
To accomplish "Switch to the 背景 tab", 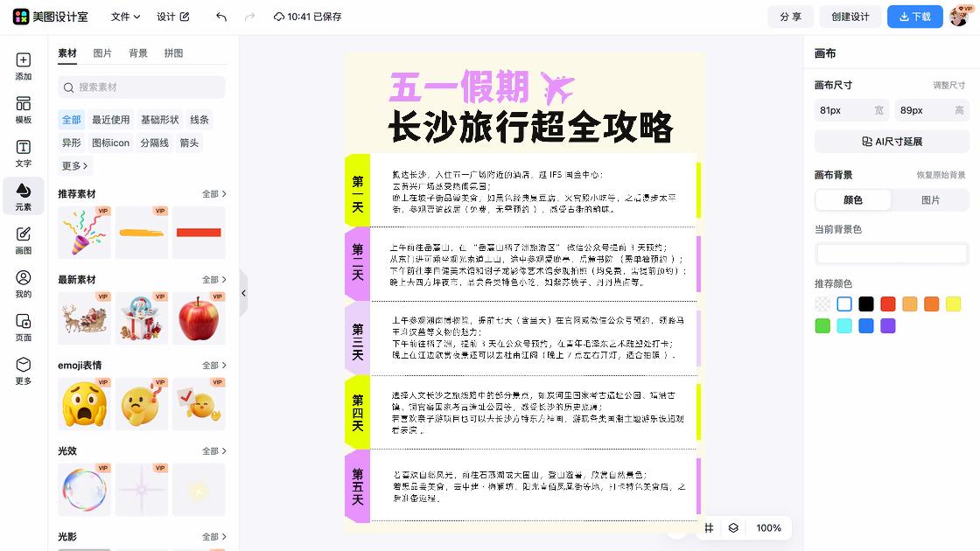I will [138, 53].
